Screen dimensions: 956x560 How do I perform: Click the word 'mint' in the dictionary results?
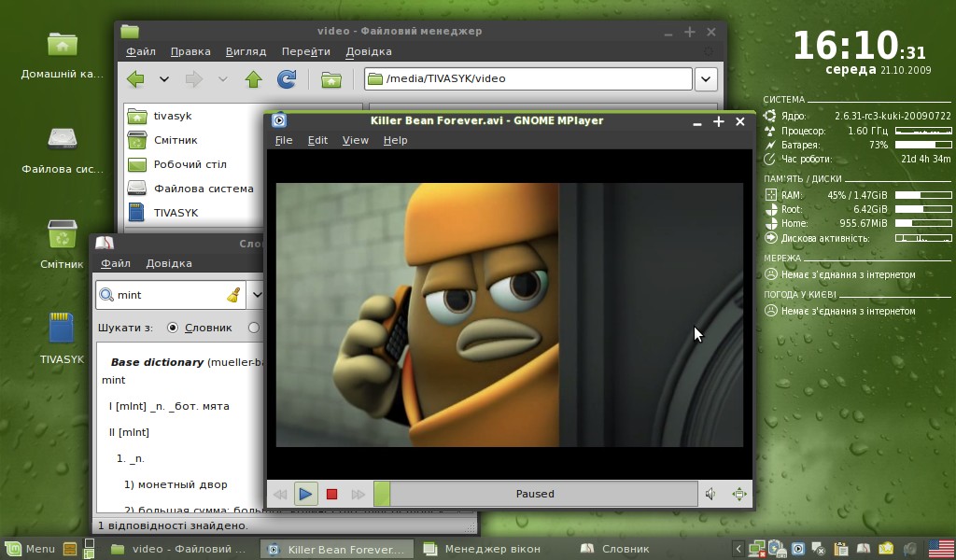(x=113, y=380)
